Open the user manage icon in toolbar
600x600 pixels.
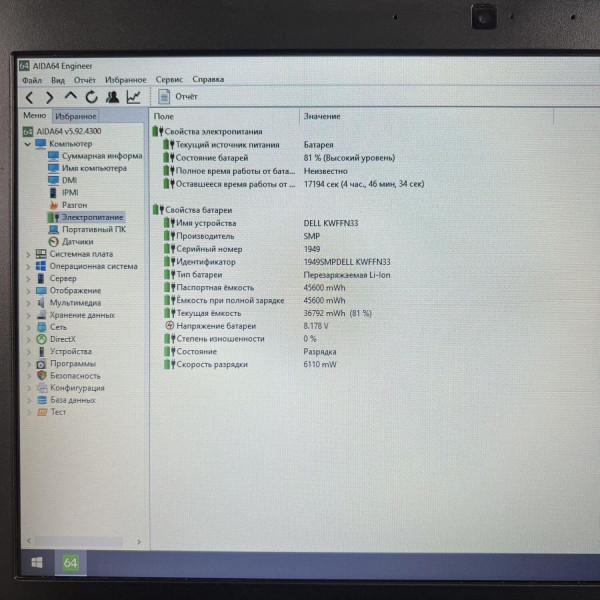[x=112, y=97]
